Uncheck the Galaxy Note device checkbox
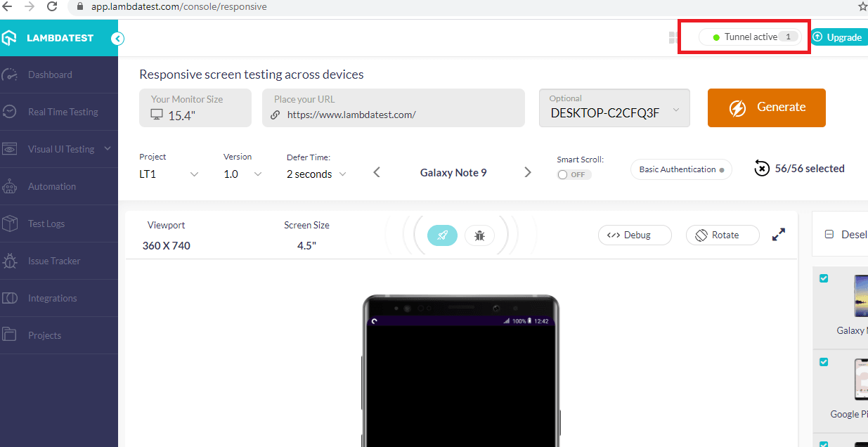Screen dimensions: 868x447 tap(824, 278)
